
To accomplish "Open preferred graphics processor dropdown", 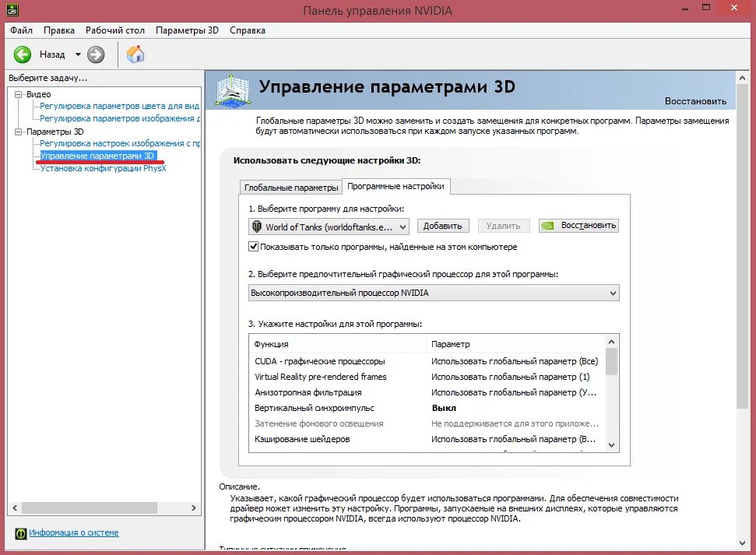I will click(x=434, y=293).
